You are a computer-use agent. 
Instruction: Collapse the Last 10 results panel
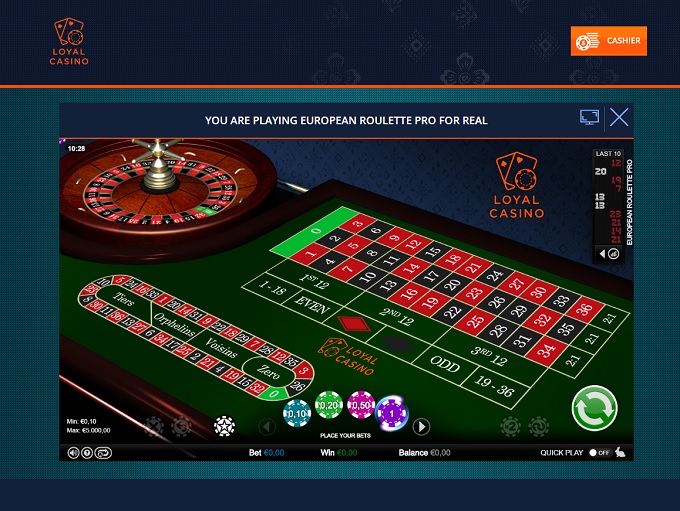click(602, 254)
